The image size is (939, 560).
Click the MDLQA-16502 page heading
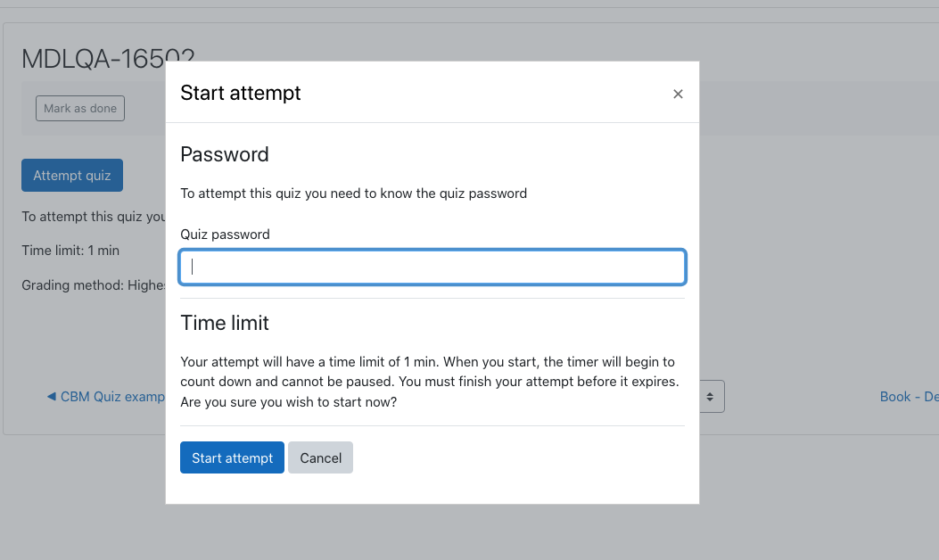click(x=94, y=59)
